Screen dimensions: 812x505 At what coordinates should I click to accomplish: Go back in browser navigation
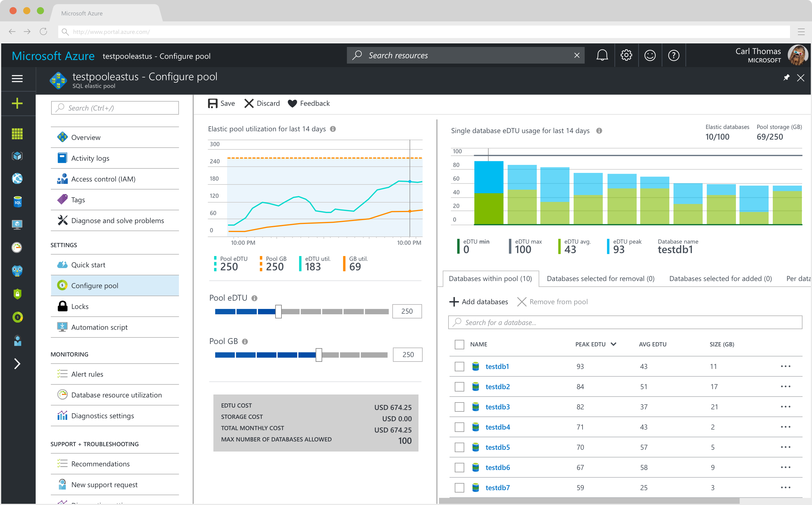pyautogui.click(x=12, y=32)
